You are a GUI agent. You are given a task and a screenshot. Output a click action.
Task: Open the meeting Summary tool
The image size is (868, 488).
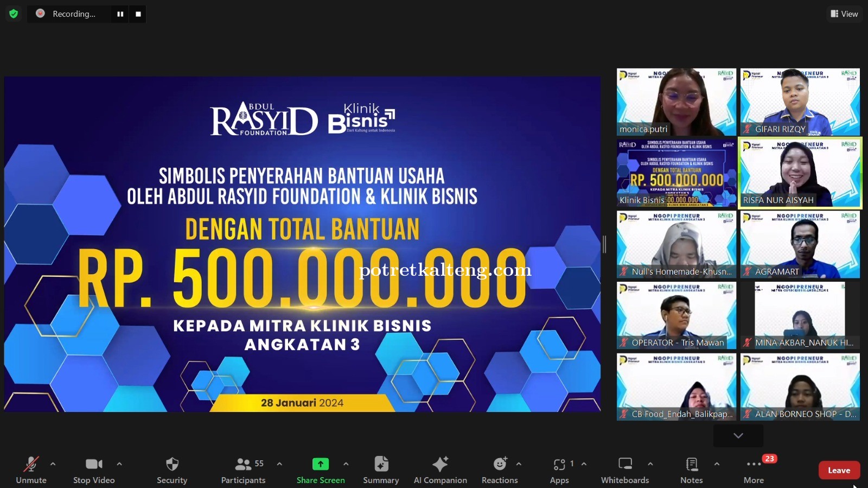tap(381, 470)
